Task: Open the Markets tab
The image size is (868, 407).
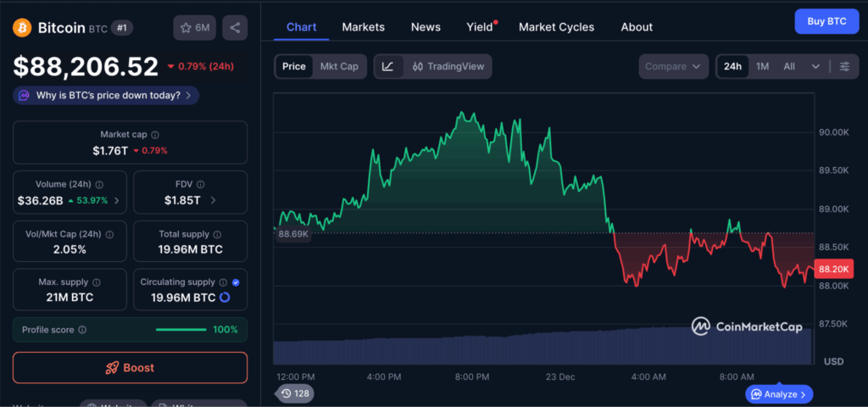Action: pos(363,27)
